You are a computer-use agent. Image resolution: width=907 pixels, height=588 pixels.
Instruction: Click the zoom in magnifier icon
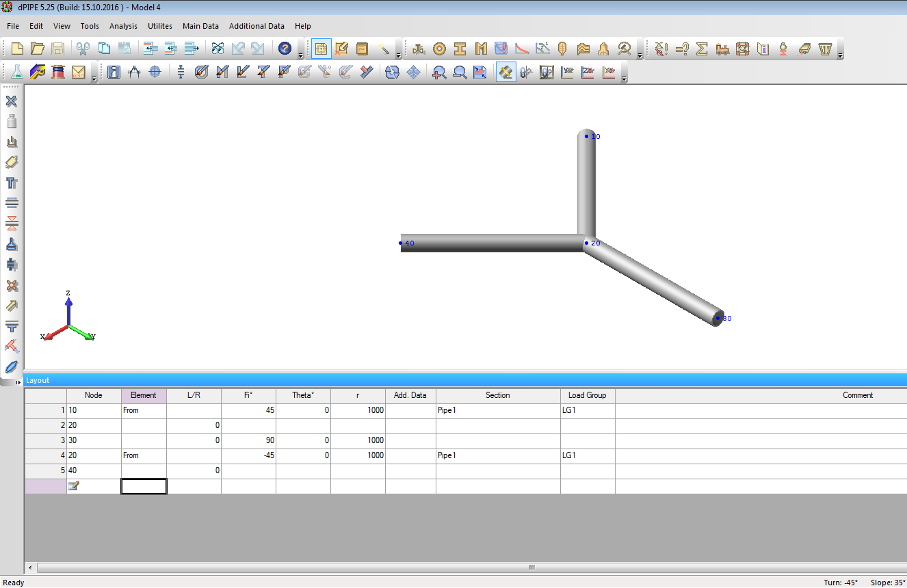439,72
